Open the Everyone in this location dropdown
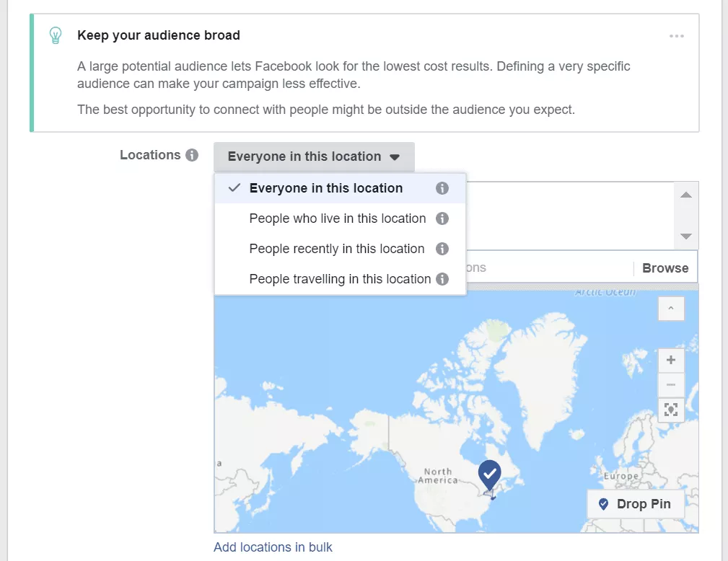This screenshot has height=561, width=728. click(x=314, y=156)
